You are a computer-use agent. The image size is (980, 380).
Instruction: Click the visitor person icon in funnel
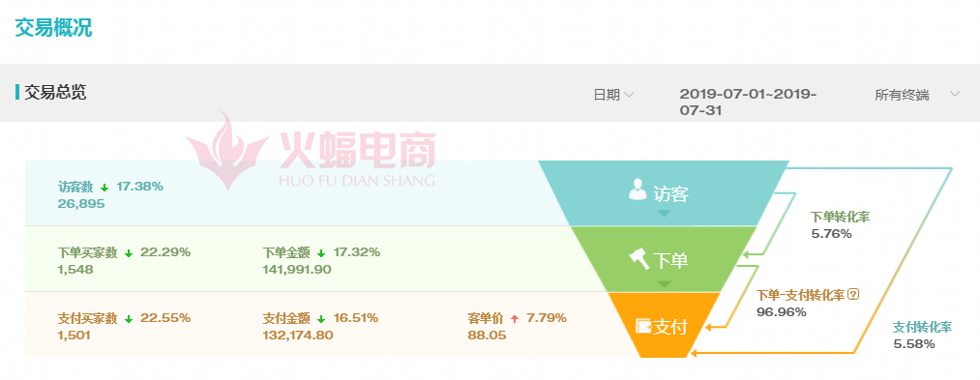638,190
